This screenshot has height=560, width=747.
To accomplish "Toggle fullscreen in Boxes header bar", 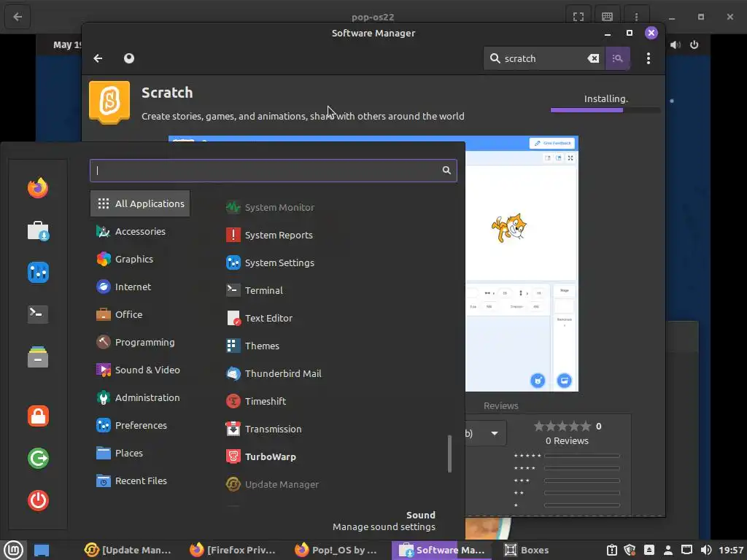I will pos(578,17).
